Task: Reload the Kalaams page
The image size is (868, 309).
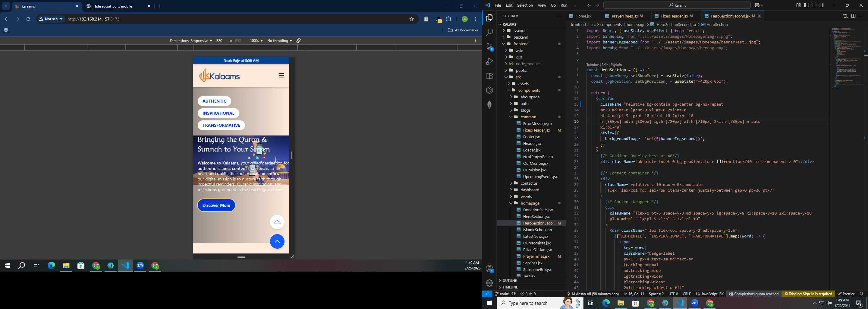Action: point(29,19)
